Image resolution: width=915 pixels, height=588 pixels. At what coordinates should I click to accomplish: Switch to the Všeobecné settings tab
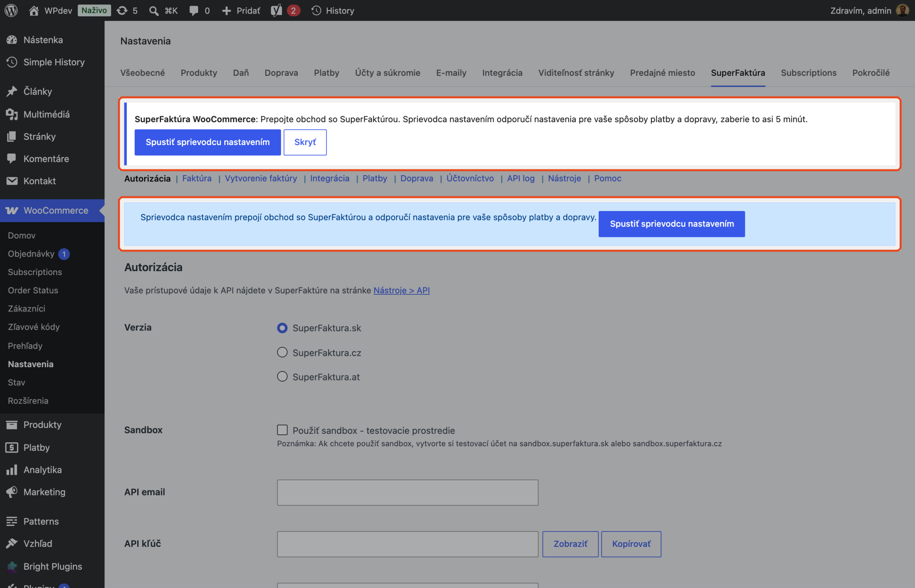point(143,73)
